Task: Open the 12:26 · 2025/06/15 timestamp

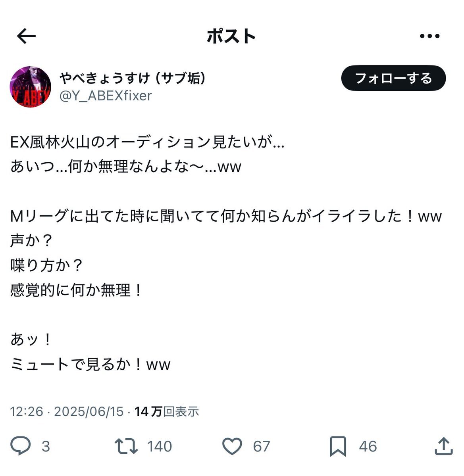Action: (x=67, y=411)
